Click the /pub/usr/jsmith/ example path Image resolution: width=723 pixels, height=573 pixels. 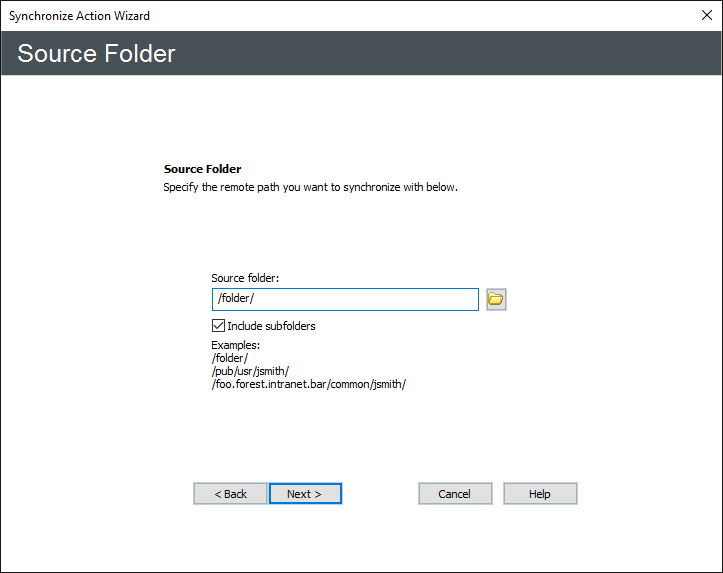tap(250, 371)
